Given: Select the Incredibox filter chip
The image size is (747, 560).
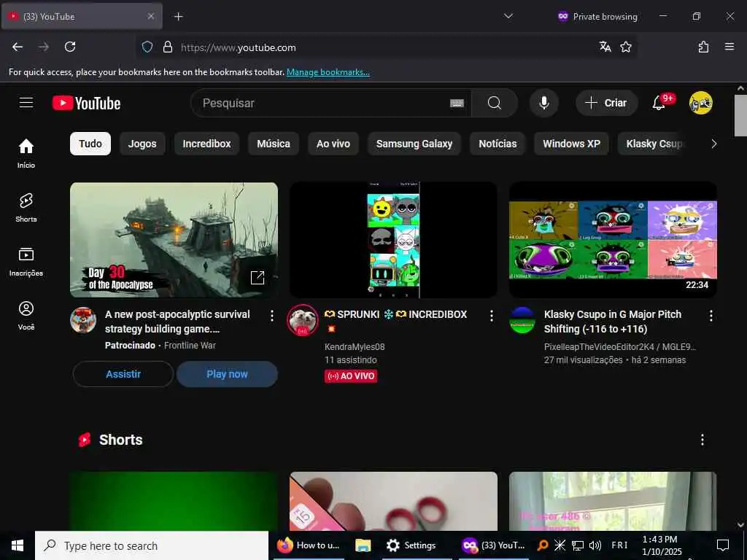Looking at the screenshot, I should (x=206, y=144).
